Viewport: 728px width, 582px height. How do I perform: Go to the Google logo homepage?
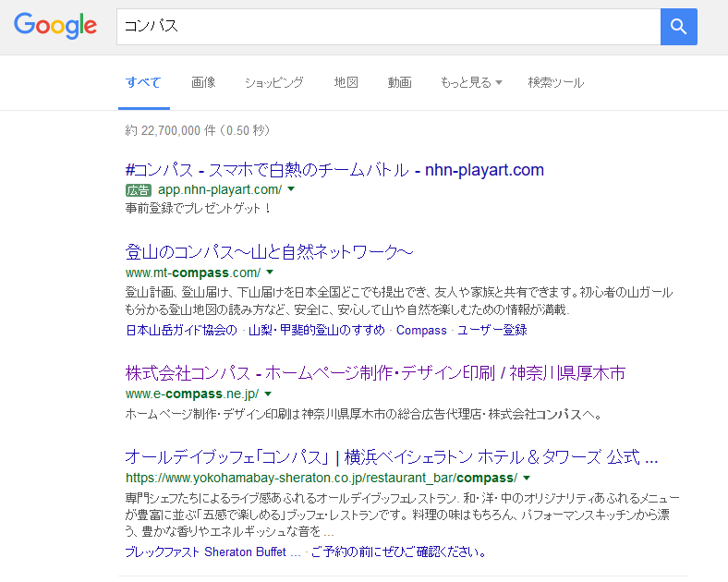coord(55,26)
